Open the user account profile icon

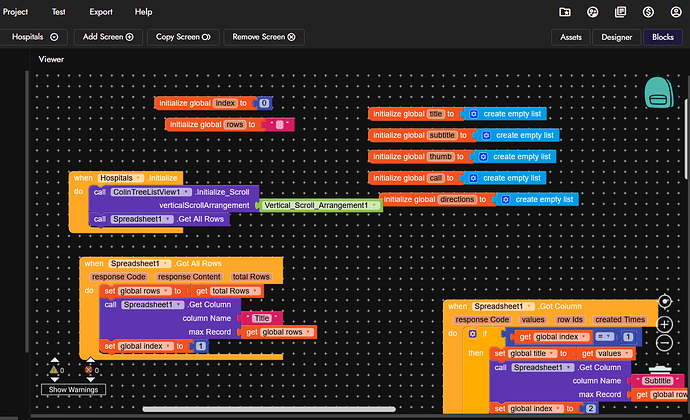coord(676,12)
